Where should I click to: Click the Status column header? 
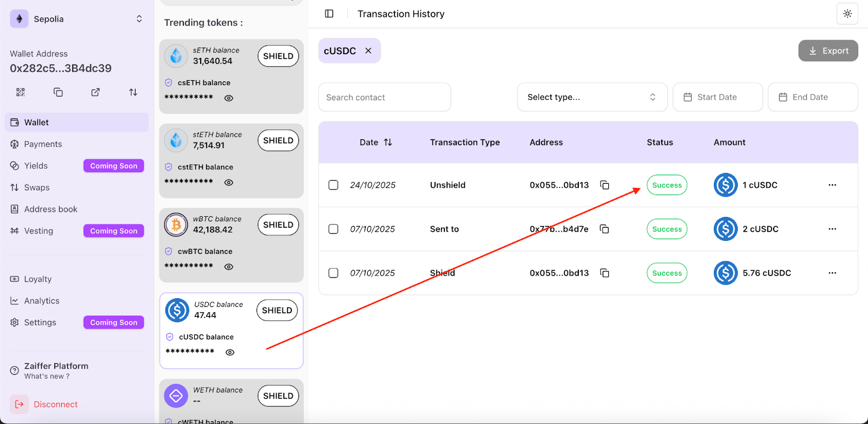point(660,142)
